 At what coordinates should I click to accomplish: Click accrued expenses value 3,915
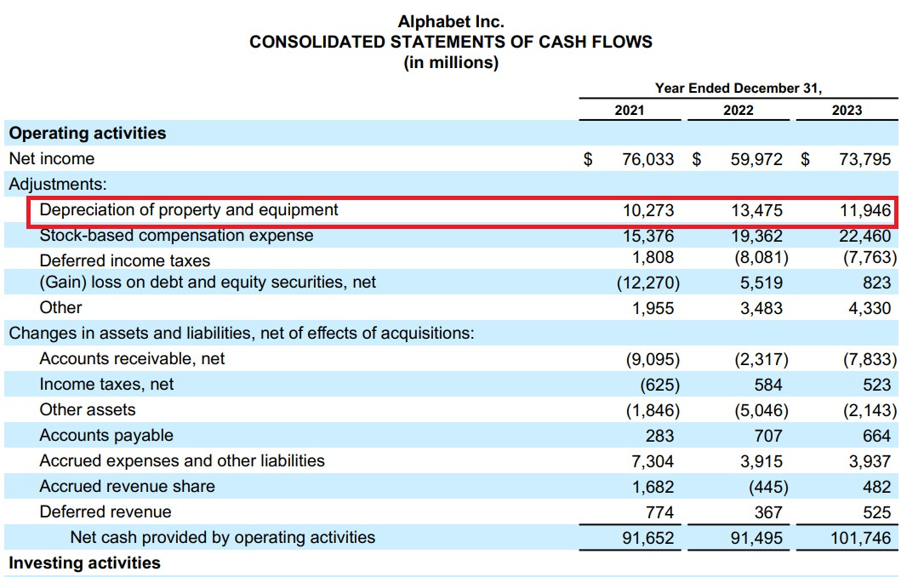[761, 461]
